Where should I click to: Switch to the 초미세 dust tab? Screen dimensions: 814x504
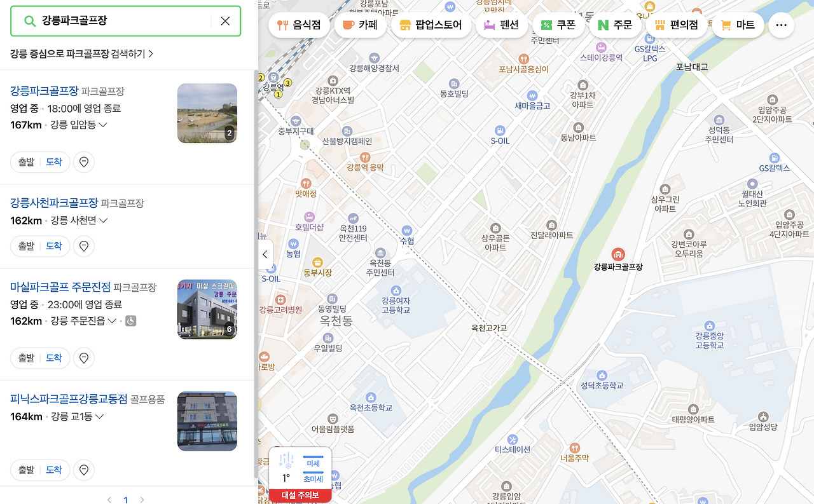[312, 478]
